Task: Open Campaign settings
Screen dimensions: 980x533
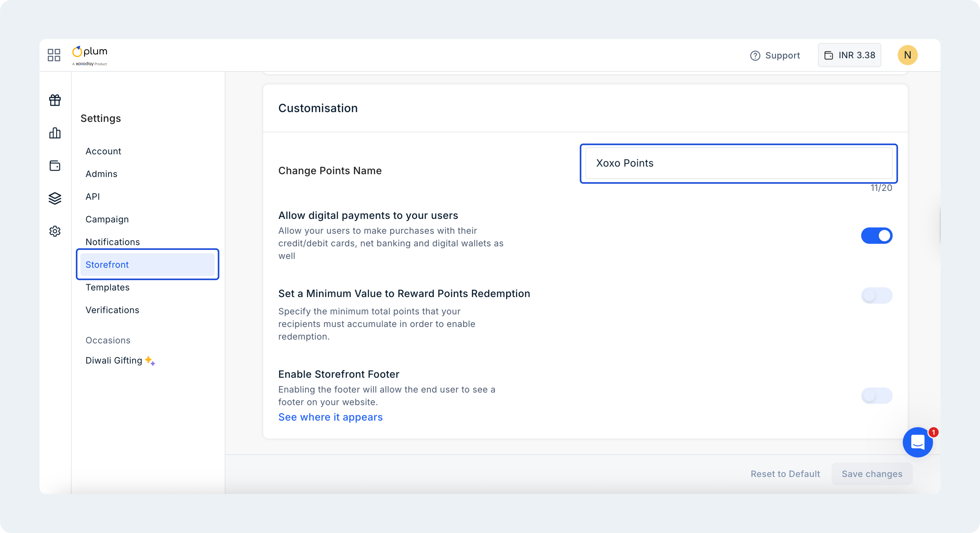Action: pyautogui.click(x=107, y=219)
